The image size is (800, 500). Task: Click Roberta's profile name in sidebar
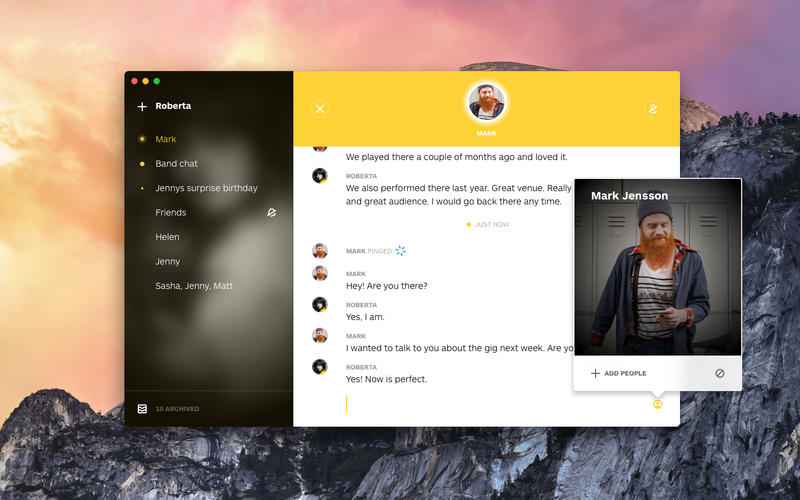coord(173,106)
